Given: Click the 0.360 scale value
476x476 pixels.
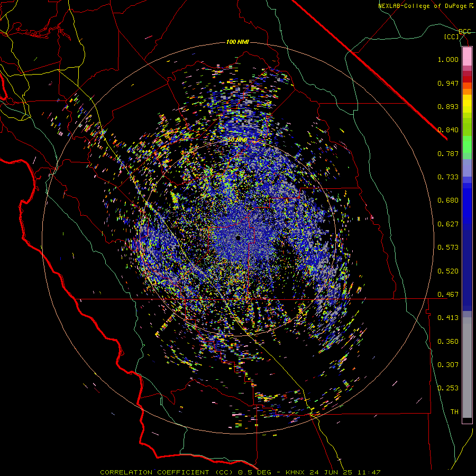Looking at the screenshot, I should click(x=448, y=342).
